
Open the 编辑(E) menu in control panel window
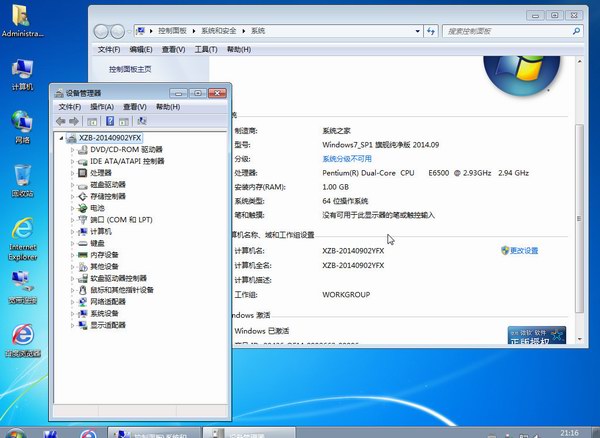[x=141, y=49]
